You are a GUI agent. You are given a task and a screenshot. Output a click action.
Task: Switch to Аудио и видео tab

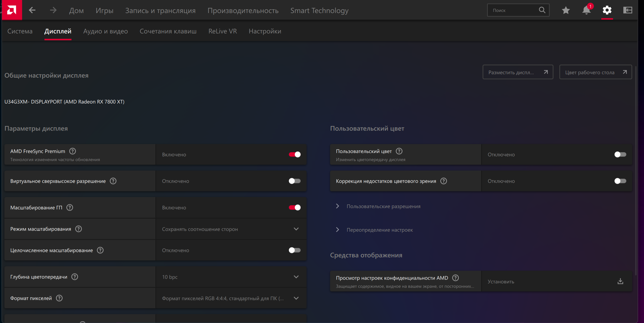coord(105,31)
